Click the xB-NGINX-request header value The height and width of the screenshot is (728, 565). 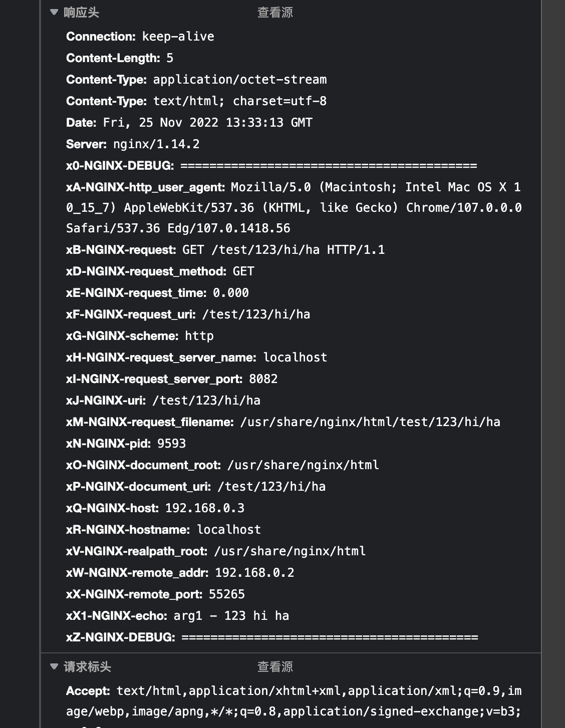pos(284,250)
